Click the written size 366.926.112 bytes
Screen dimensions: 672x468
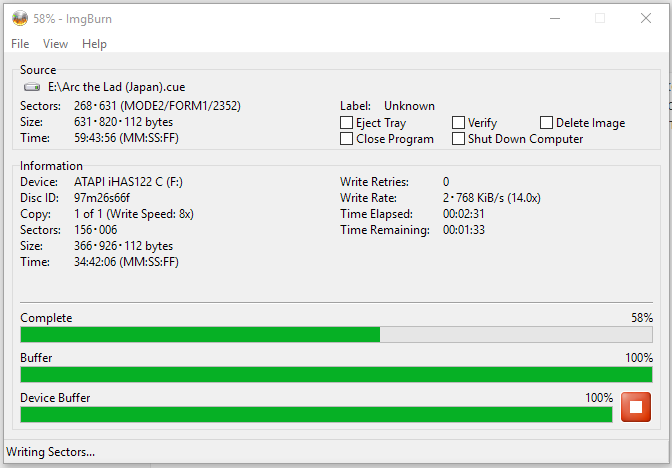point(123,246)
